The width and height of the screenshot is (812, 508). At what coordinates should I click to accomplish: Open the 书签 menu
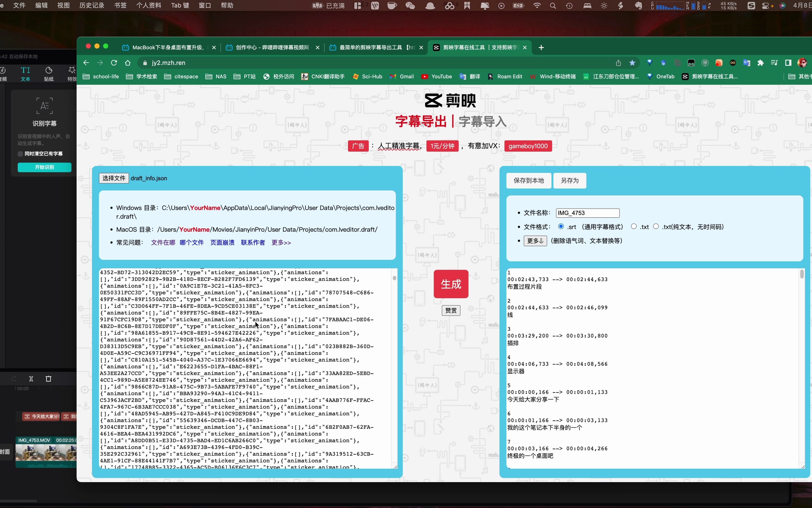point(120,5)
